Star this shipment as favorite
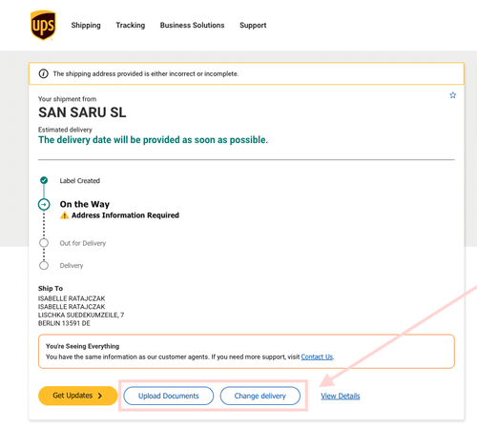The height and width of the screenshot is (448, 477). [x=453, y=95]
